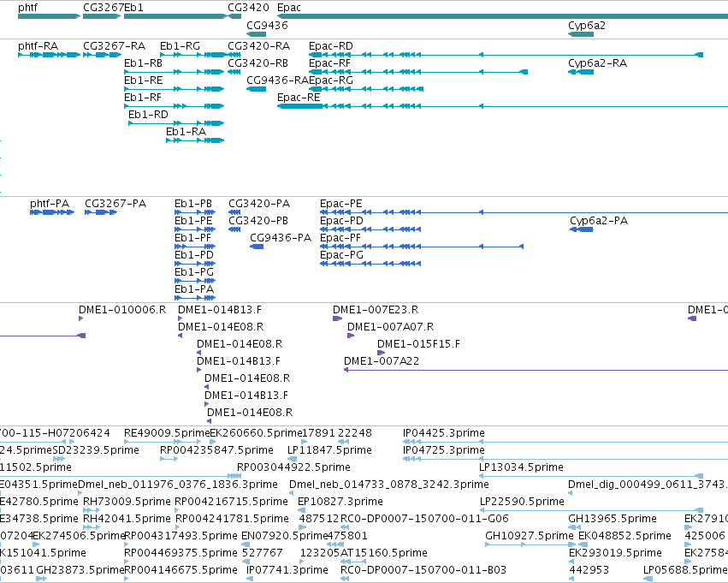Select the Eb1-PE protein label

193,221
